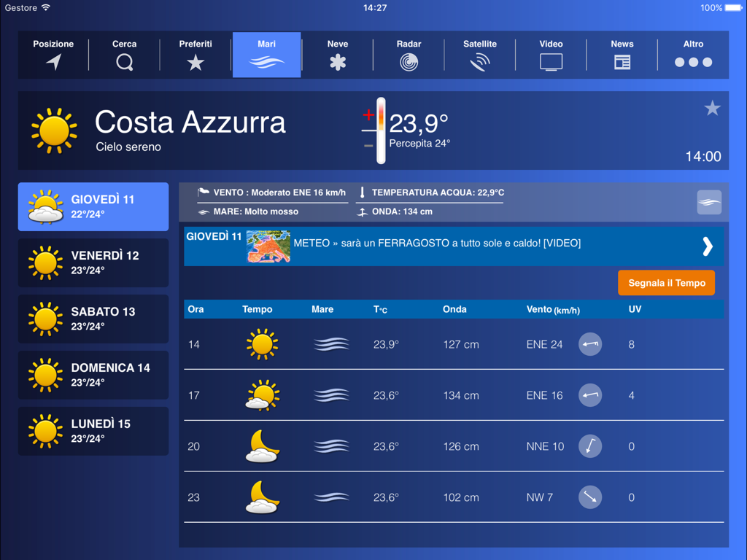This screenshot has width=747, height=560.
Task: Open the News newspaper icon
Action: tap(622, 62)
